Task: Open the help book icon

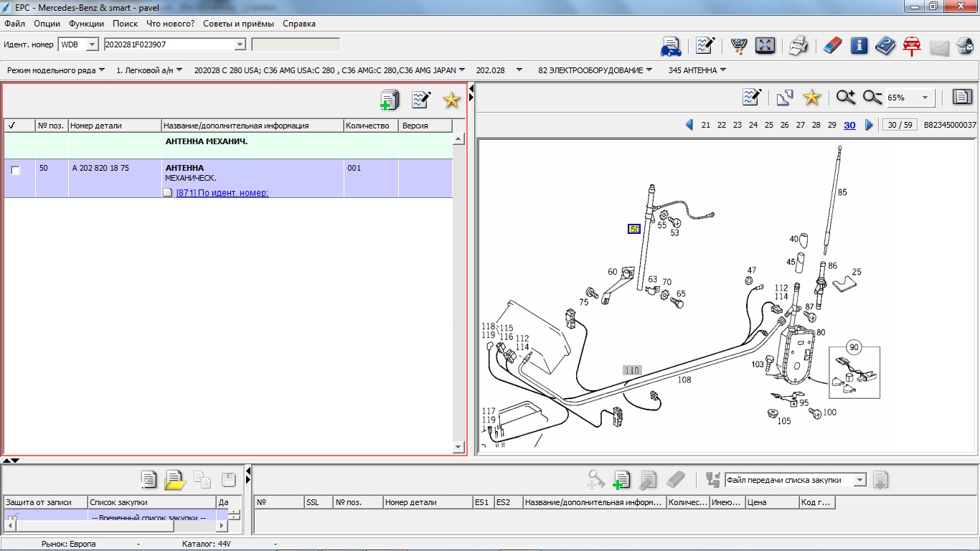Action: 885,47
